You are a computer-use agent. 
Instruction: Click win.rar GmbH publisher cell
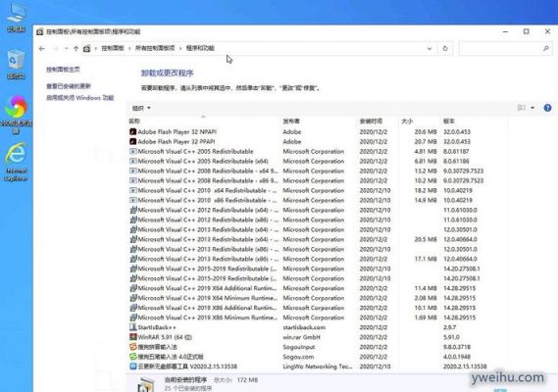pos(301,337)
